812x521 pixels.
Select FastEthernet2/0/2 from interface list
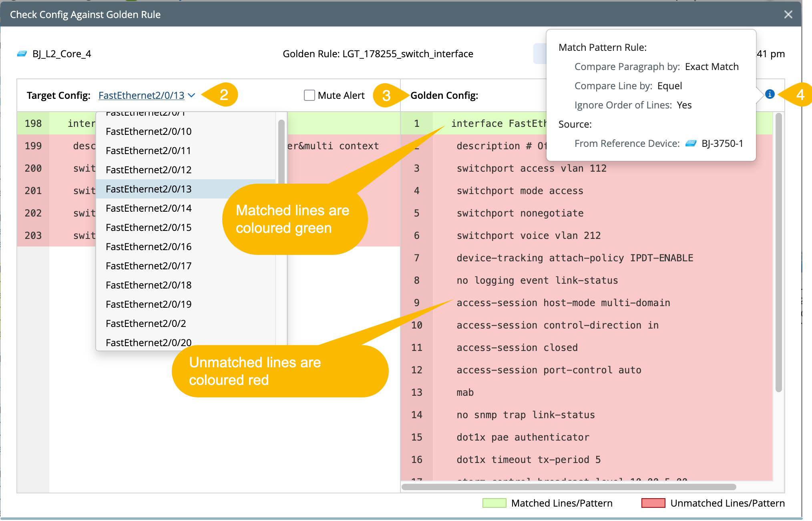click(x=146, y=323)
